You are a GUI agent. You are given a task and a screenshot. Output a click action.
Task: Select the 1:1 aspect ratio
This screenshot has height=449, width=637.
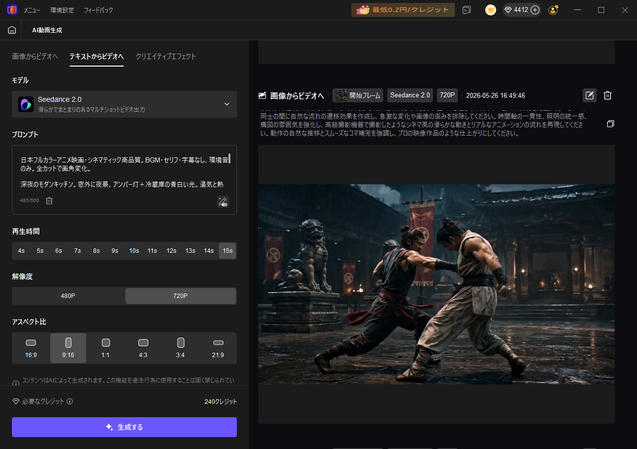(x=106, y=348)
